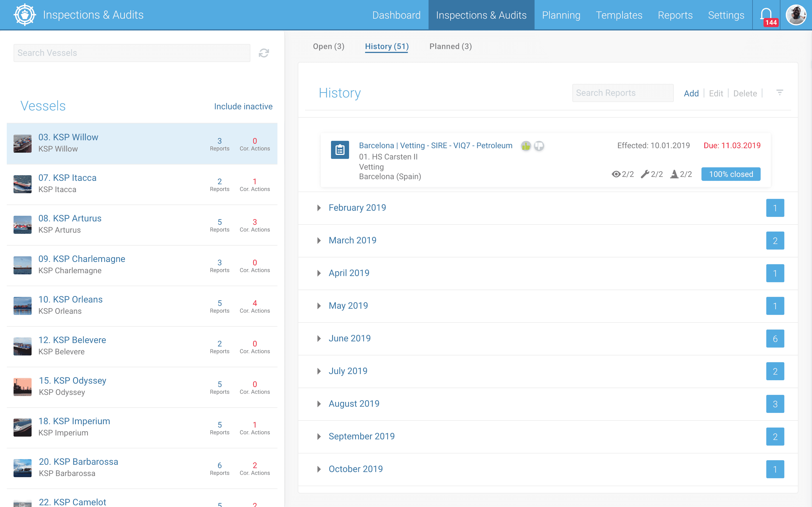Click the eye 2/2 observations indicator

[x=623, y=174]
